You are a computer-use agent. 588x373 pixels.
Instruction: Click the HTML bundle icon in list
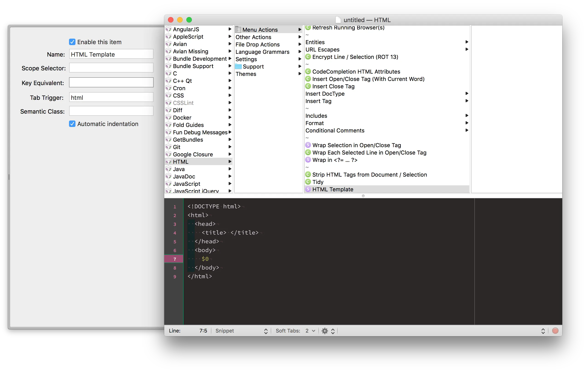pos(168,162)
